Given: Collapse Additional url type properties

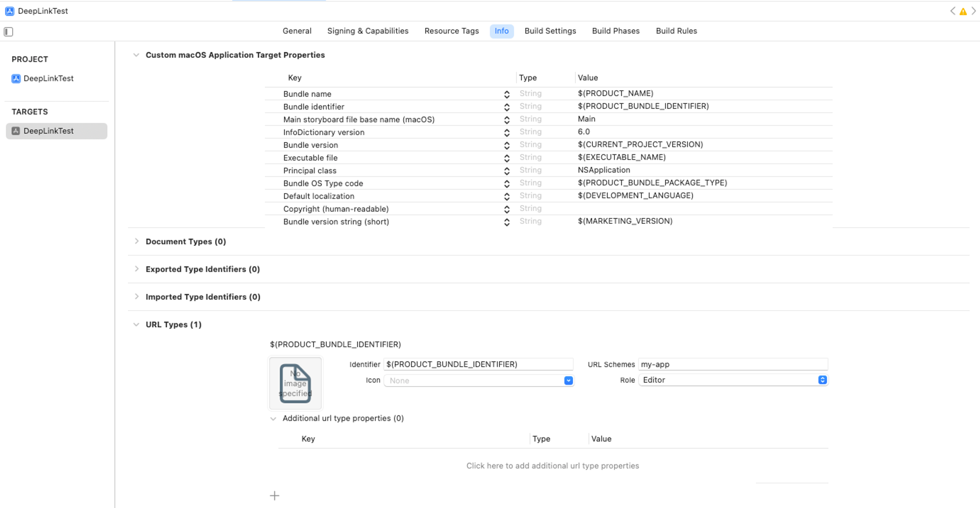Looking at the screenshot, I should [x=273, y=418].
